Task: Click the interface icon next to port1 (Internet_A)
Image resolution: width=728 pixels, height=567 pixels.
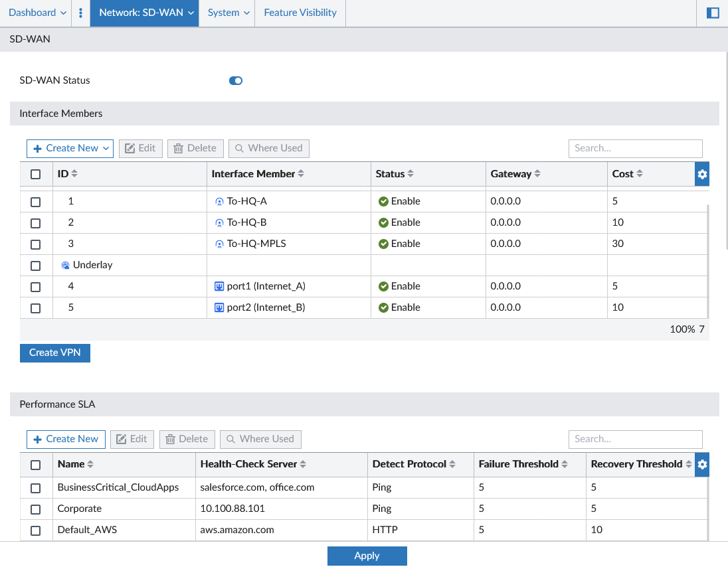Action: click(x=219, y=286)
